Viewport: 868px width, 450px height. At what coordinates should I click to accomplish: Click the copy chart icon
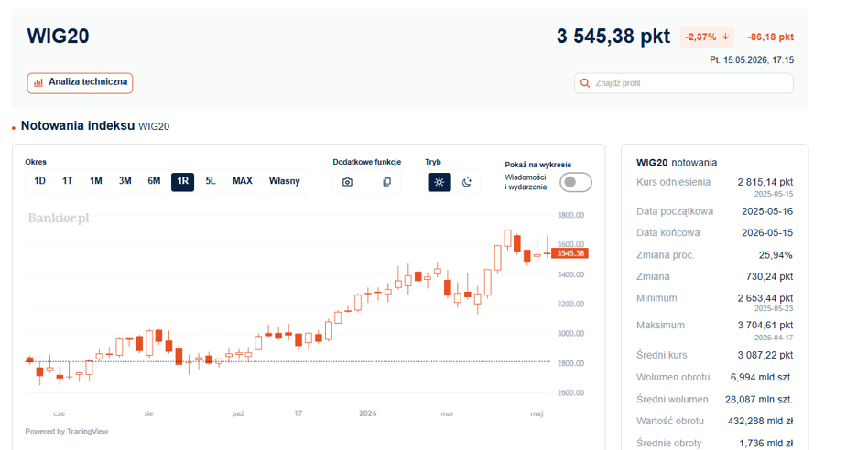point(387,182)
